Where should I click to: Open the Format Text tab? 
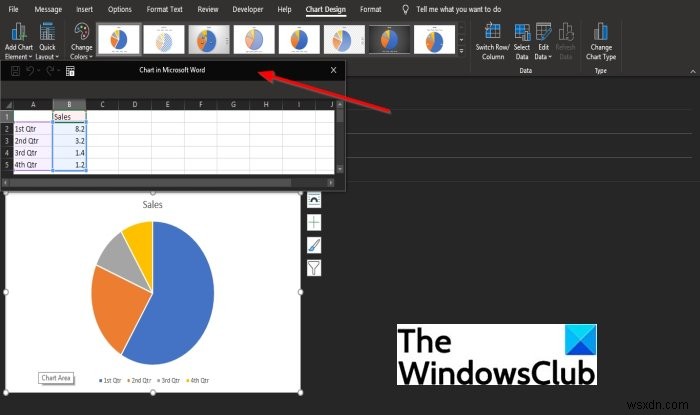[x=164, y=9]
